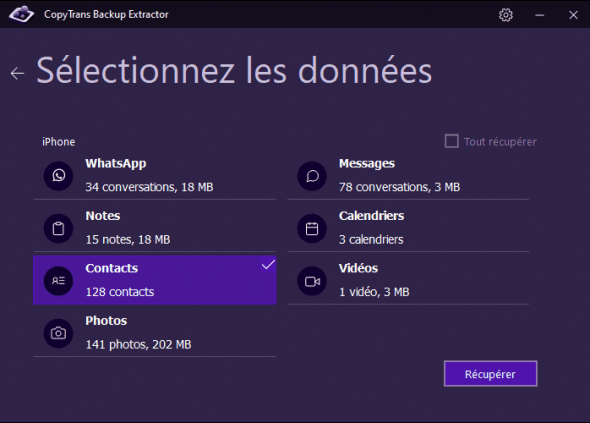Click the '128 contacts' text
Viewport: 590px width, 423px height.
(x=120, y=292)
